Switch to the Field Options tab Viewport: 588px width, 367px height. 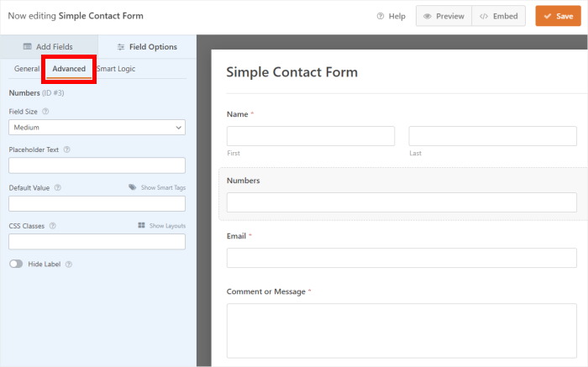point(147,46)
